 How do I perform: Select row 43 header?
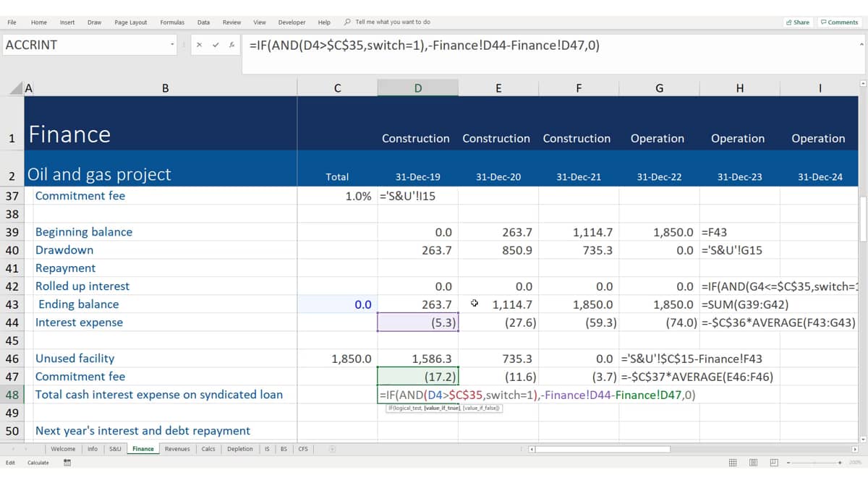(x=12, y=304)
